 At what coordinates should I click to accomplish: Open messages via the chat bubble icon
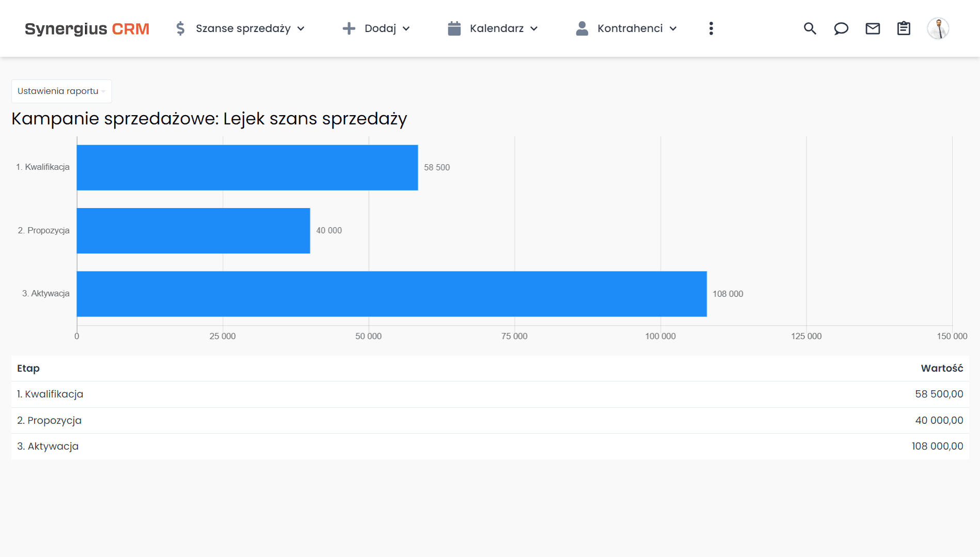pyautogui.click(x=841, y=29)
